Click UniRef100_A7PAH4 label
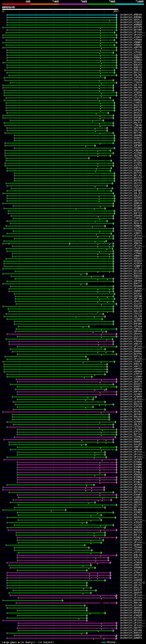This screenshot has height=644, width=146. (x=131, y=40)
